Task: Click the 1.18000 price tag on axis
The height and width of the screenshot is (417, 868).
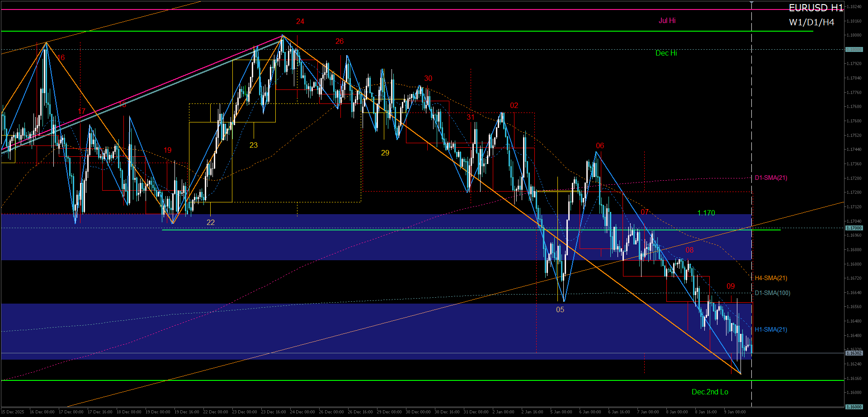Action: pyautogui.click(x=854, y=50)
